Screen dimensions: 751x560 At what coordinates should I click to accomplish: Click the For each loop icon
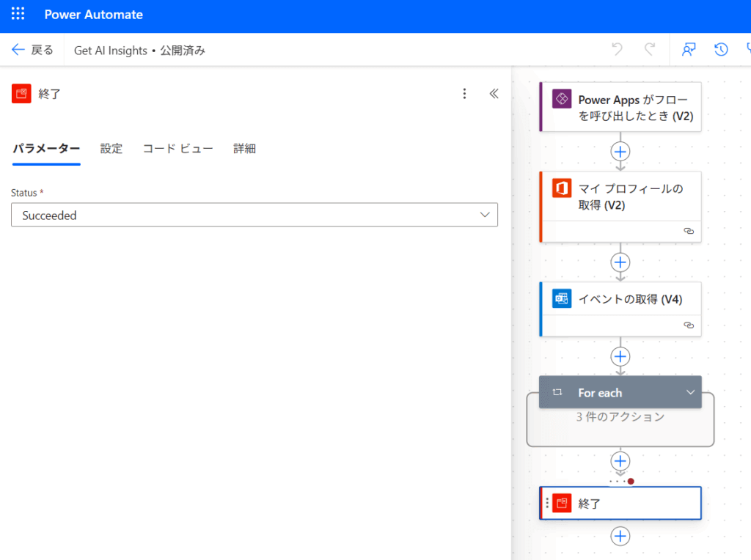coord(557,392)
